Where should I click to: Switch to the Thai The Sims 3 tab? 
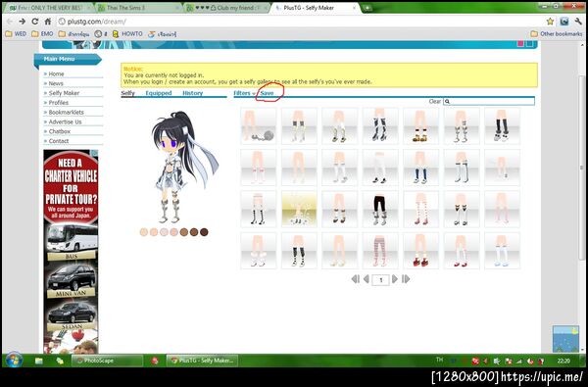pos(137,8)
